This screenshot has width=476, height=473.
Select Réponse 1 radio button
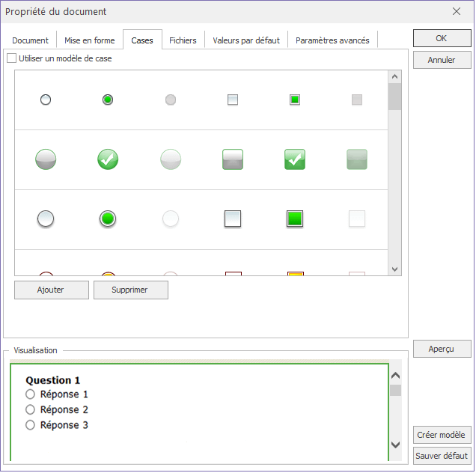click(30, 394)
